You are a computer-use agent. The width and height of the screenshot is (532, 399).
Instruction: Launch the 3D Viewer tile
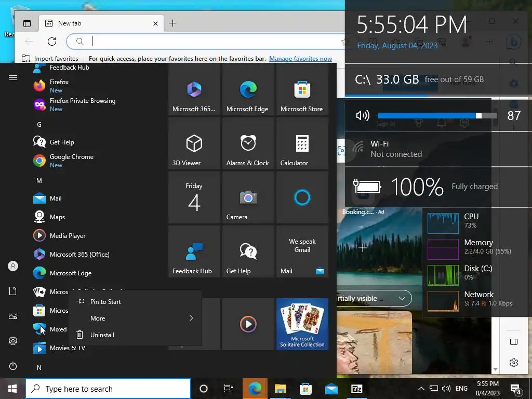pos(194,143)
